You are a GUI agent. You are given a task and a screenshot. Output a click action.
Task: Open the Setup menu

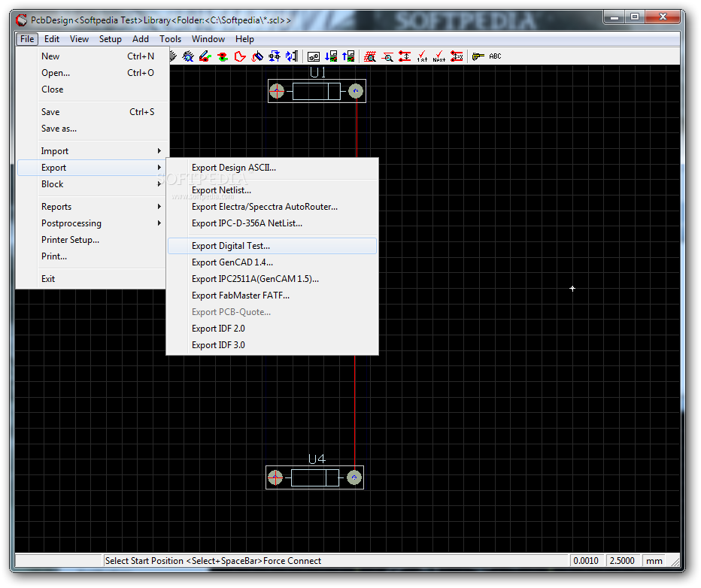coord(111,39)
